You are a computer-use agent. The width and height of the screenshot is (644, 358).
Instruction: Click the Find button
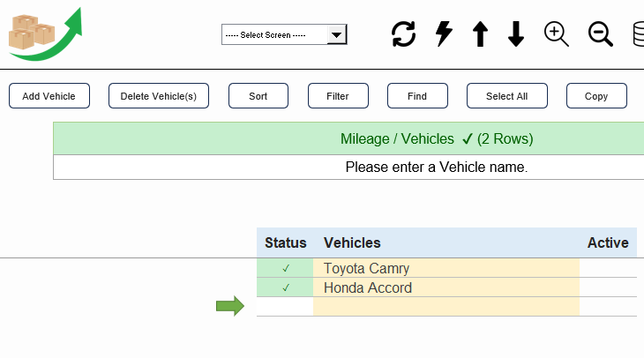(x=417, y=95)
